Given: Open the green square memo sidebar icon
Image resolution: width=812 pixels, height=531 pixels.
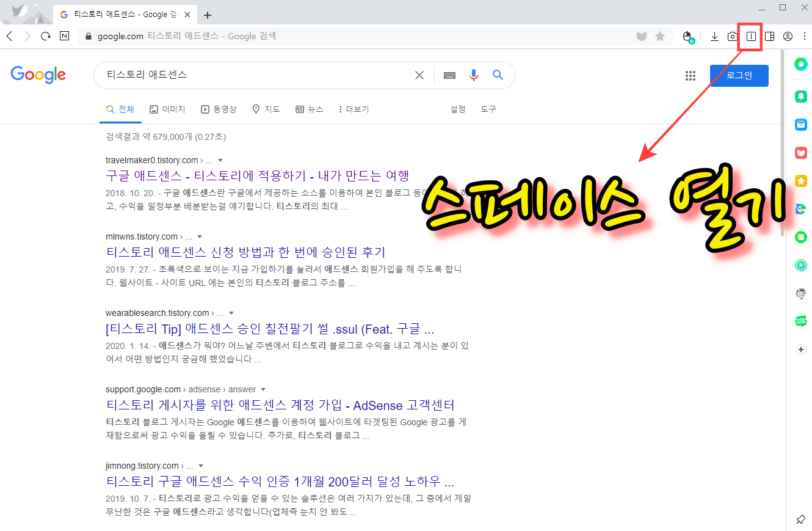Looking at the screenshot, I should [801, 237].
